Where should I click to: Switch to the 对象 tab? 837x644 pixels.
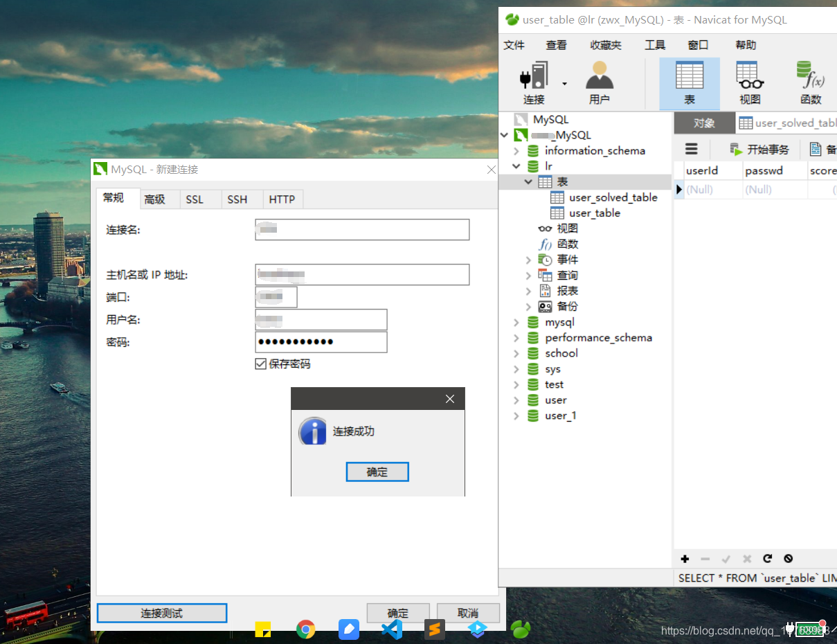tap(704, 123)
